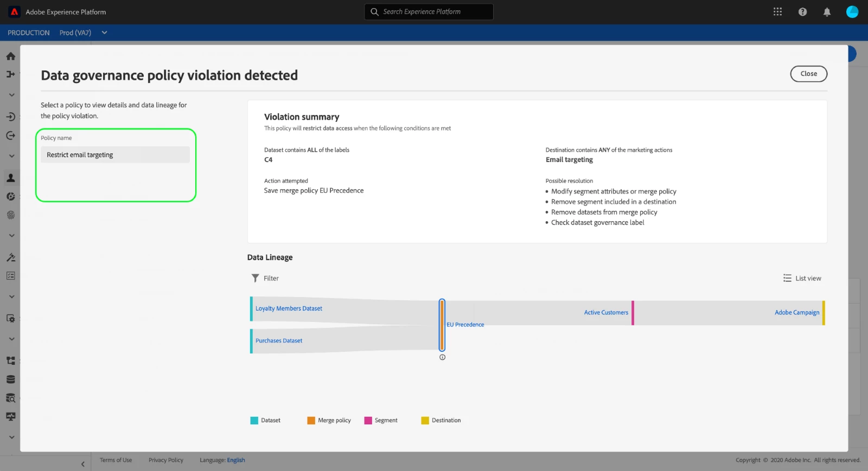
Task: Open the Segments icon in sidebar
Action: 10,196
